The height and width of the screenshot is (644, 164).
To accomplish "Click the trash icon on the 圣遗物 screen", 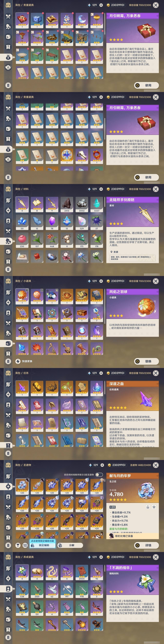I will coord(8,545).
